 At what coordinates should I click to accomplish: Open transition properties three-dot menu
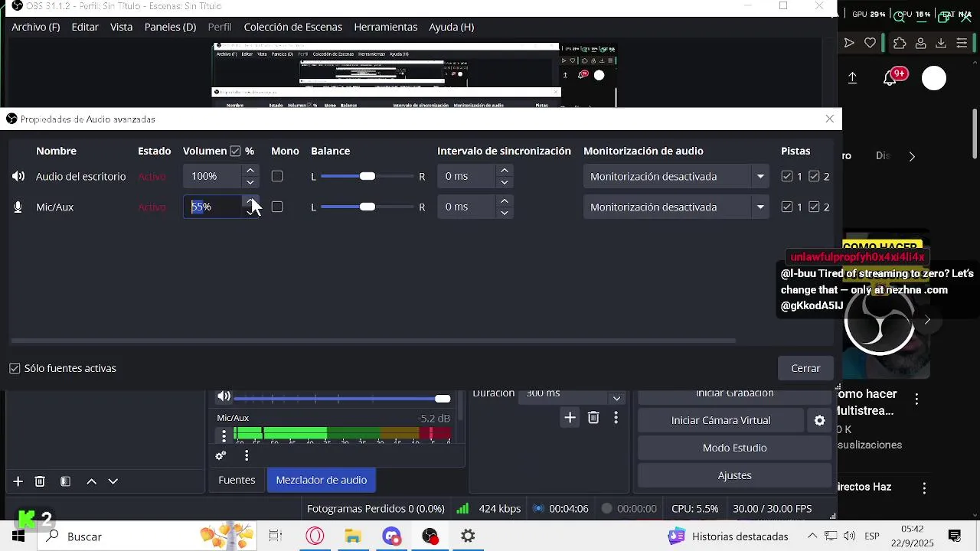(x=616, y=417)
